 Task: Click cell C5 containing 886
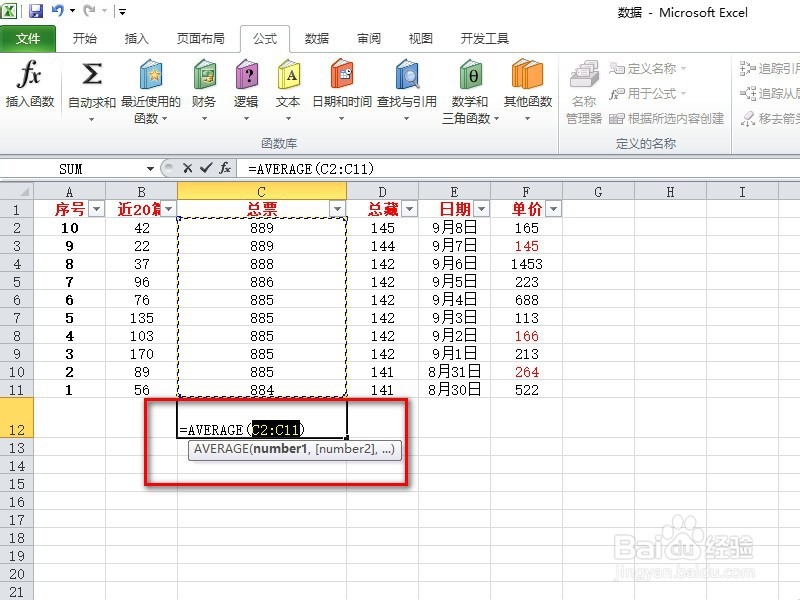tap(262, 282)
